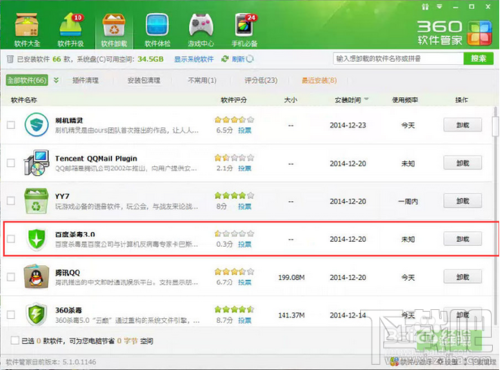Click the green 搜索 button
This screenshot has width=500, height=370.
click(x=478, y=59)
